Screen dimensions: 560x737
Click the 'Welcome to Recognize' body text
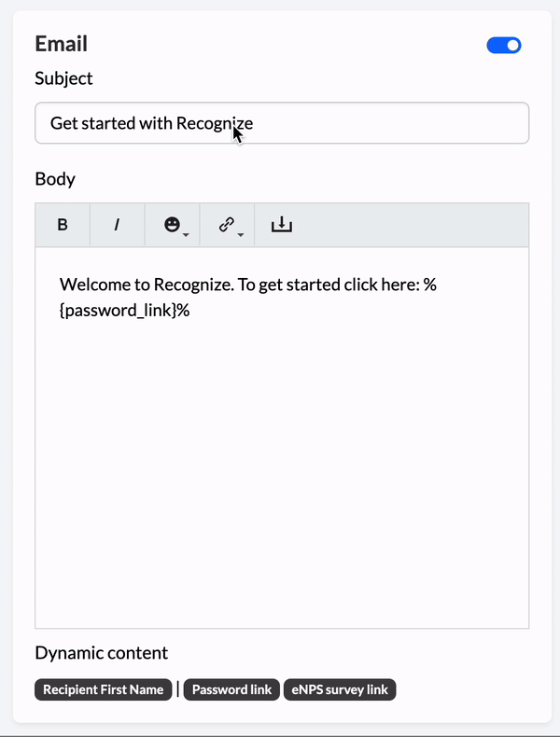pyautogui.click(x=146, y=285)
